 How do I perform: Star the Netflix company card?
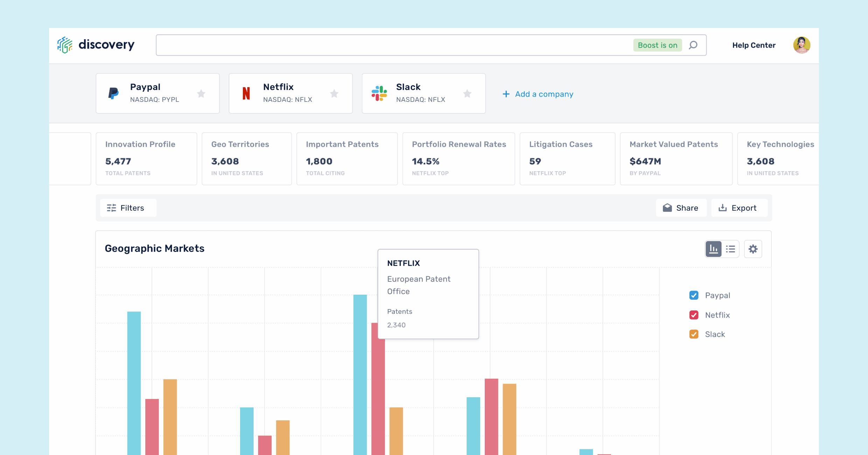click(334, 93)
